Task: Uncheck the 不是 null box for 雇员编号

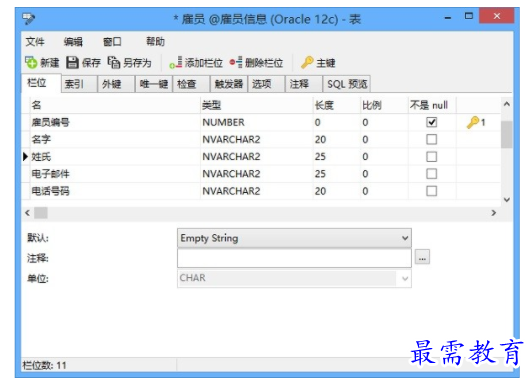Action: (431, 122)
